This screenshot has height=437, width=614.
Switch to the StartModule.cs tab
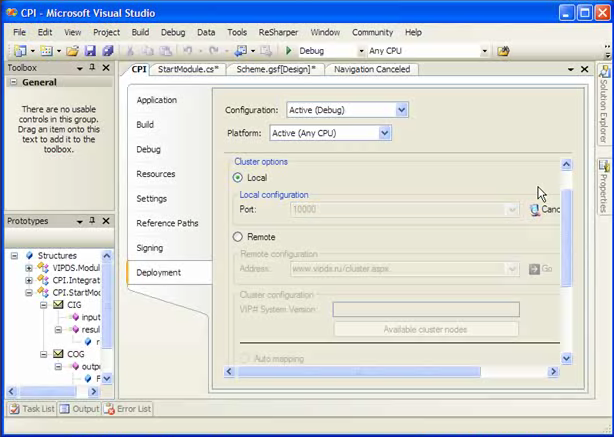tap(188, 69)
